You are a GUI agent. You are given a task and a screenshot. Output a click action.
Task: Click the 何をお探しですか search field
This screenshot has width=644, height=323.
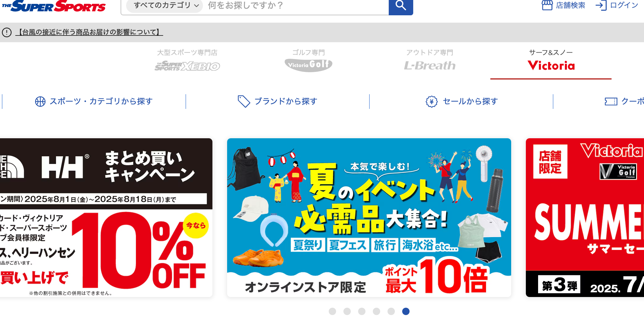pos(297,6)
